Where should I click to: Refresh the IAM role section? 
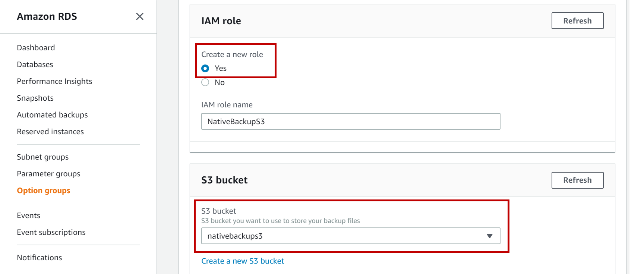[x=577, y=21]
